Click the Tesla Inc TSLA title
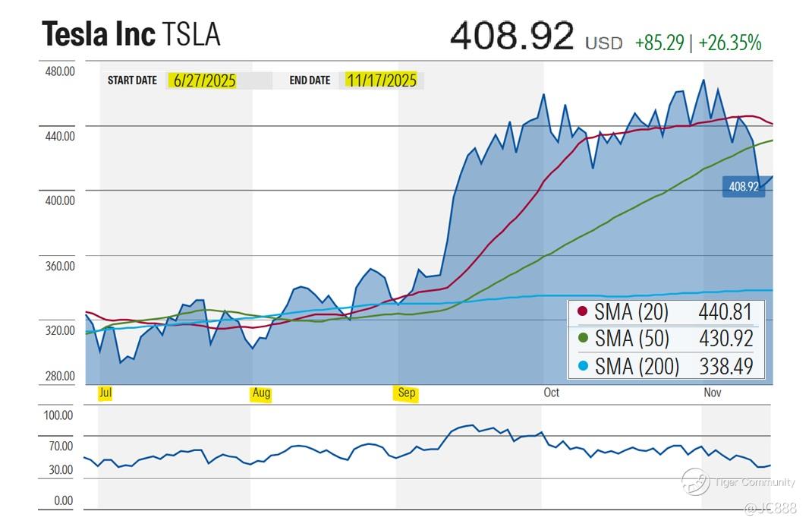The width and height of the screenshot is (812, 527). point(131,34)
